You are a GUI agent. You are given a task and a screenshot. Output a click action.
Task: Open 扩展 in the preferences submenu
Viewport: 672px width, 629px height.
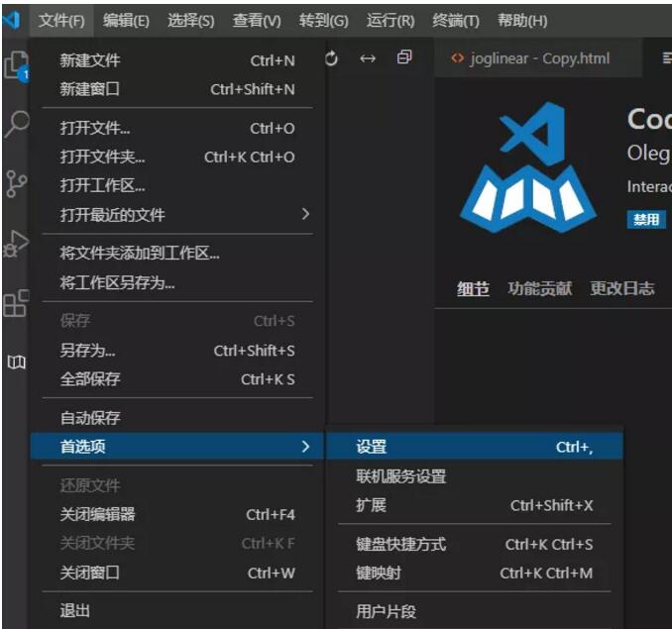click(x=475, y=505)
